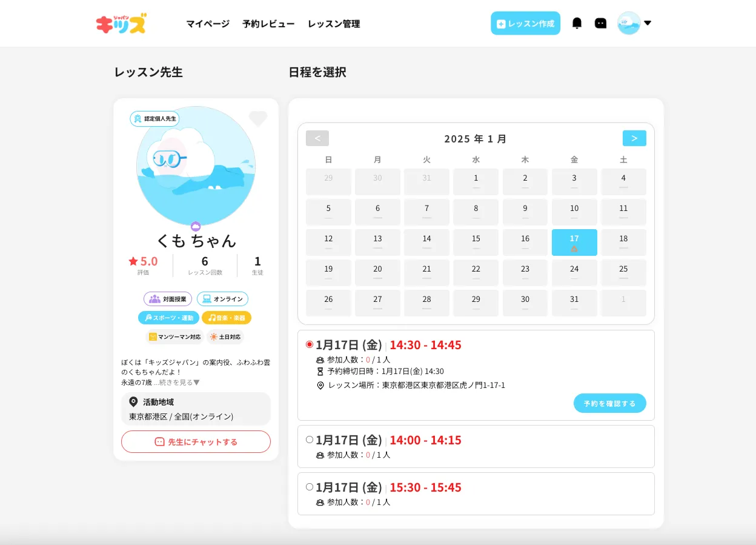Click the スポーツ・運動 category tag
756x545 pixels.
(x=168, y=318)
